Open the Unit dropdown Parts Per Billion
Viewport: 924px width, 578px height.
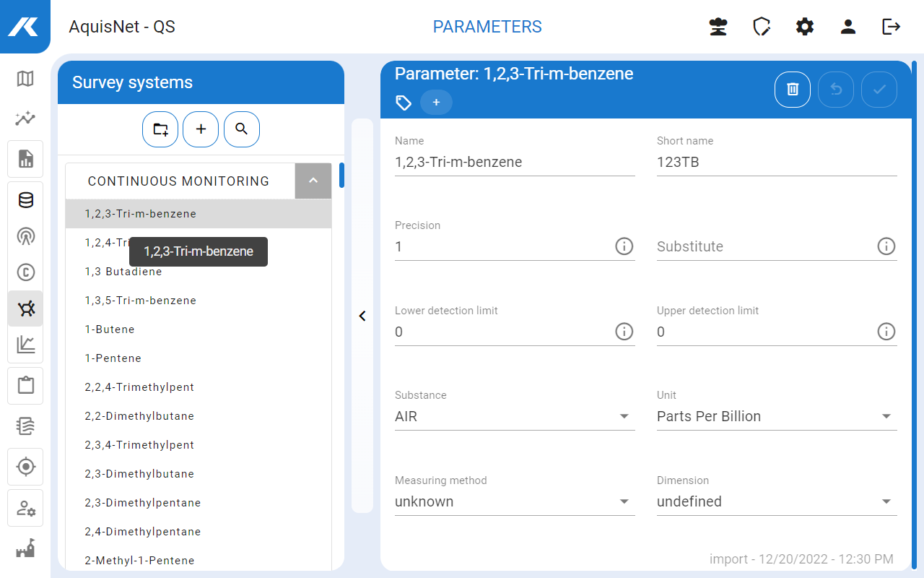pyautogui.click(x=776, y=417)
